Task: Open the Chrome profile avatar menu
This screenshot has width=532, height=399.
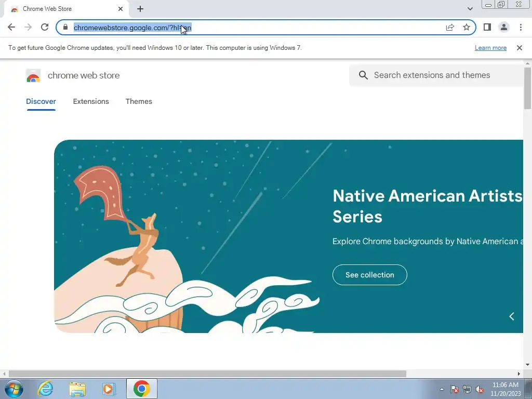Action: coord(504,27)
